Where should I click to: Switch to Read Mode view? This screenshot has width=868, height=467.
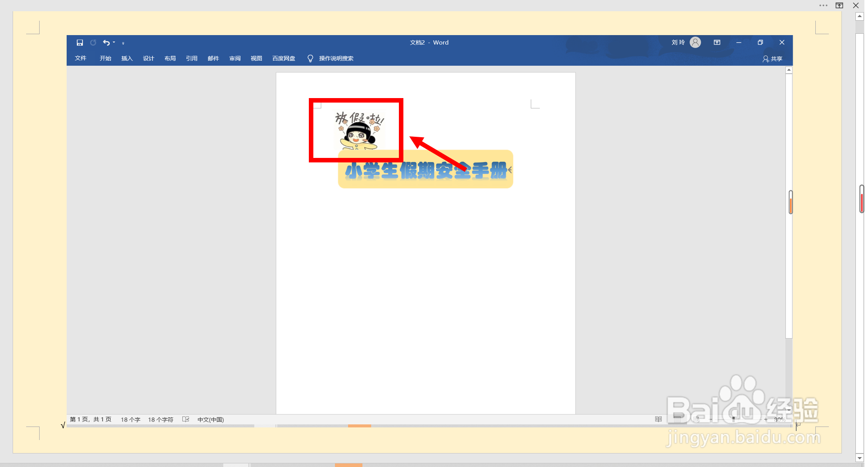[658, 419]
